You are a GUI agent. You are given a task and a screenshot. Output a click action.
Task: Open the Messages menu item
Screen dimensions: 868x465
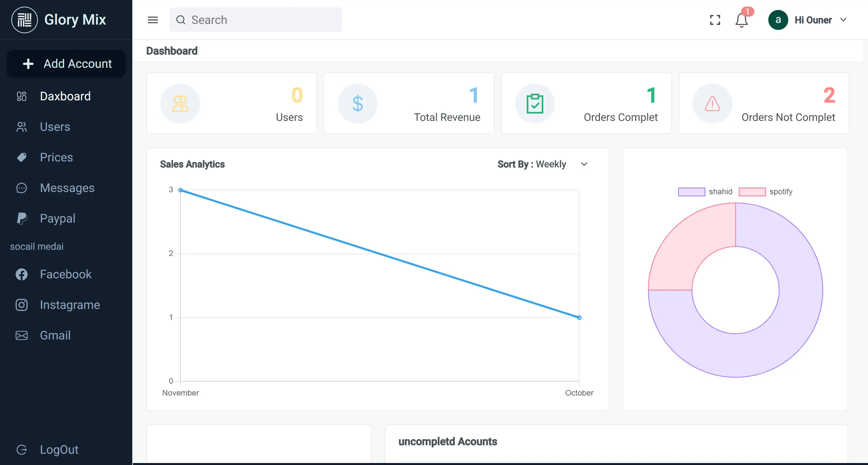66,188
